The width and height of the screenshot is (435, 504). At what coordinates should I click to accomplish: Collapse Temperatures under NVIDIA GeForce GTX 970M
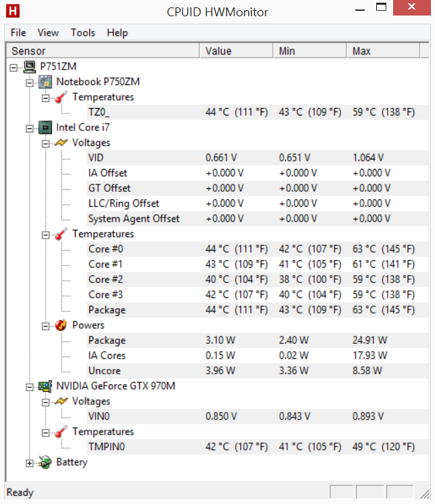pyautogui.click(x=46, y=433)
